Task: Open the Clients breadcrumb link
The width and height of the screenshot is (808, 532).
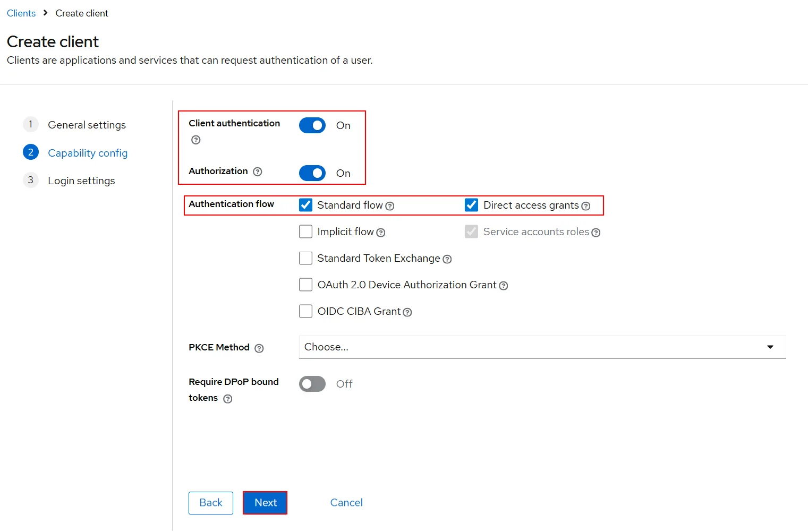Action: tap(21, 13)
